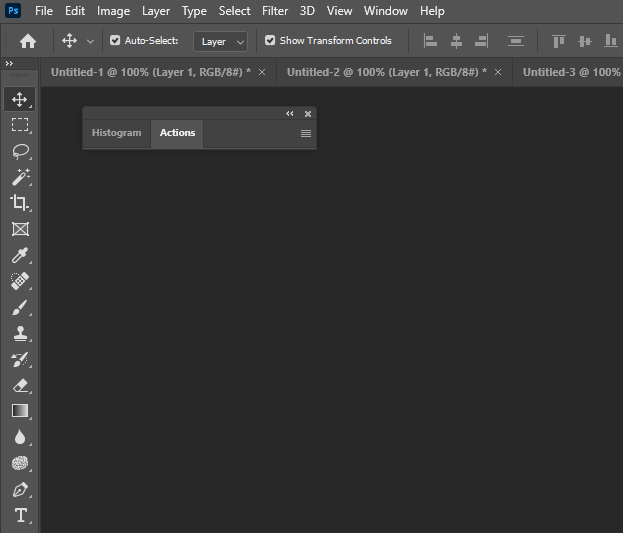Select the Horizontal Type tool
Image resolution: width=623 pixels, height=533 pixels.
[x=21, y=515]
